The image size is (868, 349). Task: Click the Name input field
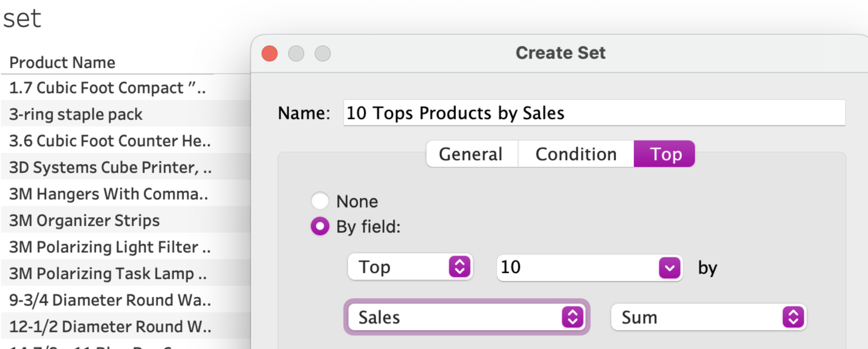point(594,113)
